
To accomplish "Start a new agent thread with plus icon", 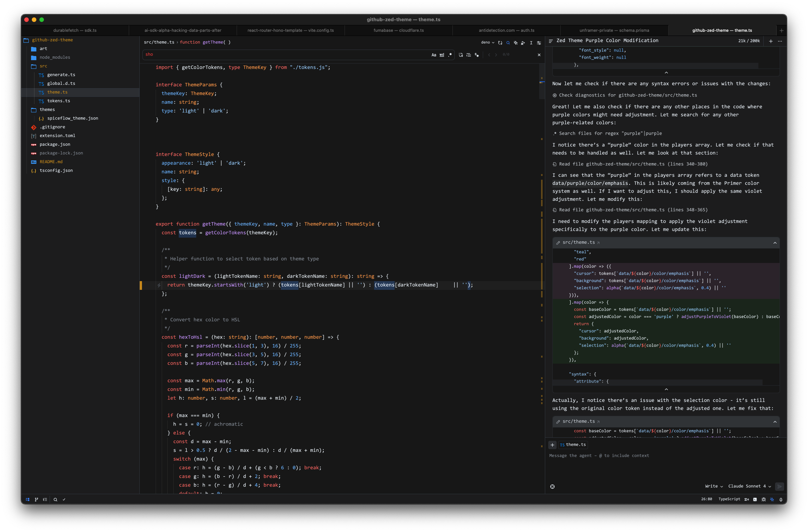I will coord(771,41).
